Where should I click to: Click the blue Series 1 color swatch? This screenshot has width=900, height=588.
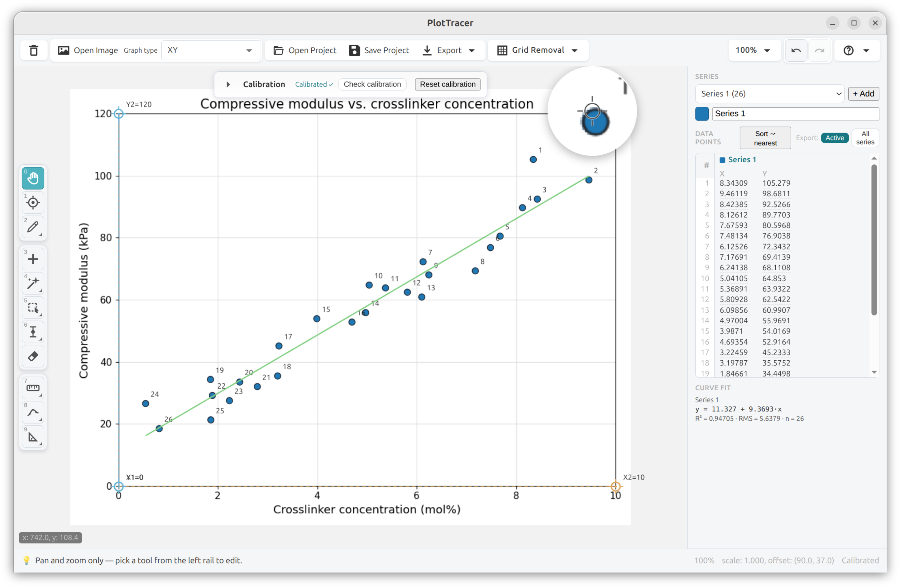[702, 114]
